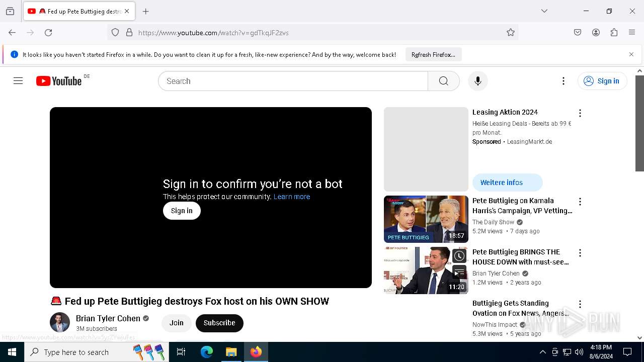Screen dimensions: 644x362
Task: Open tracking protection shield icon
Action: click(115, 32)
